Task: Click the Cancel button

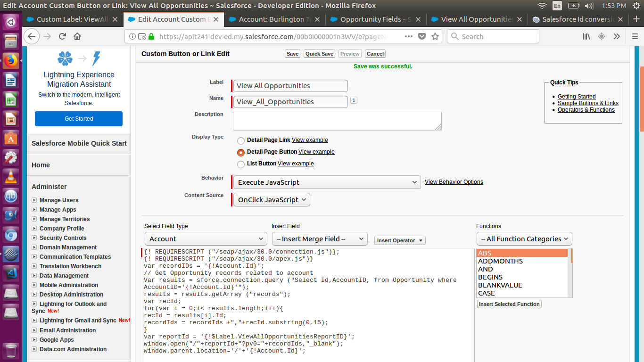Action: [x=375, y=54]
